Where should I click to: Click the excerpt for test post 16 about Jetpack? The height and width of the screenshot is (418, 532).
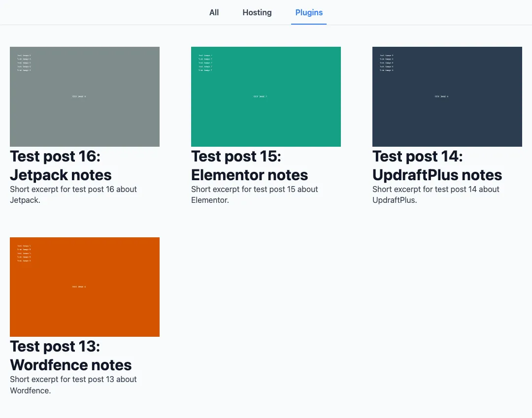point(73,194)
